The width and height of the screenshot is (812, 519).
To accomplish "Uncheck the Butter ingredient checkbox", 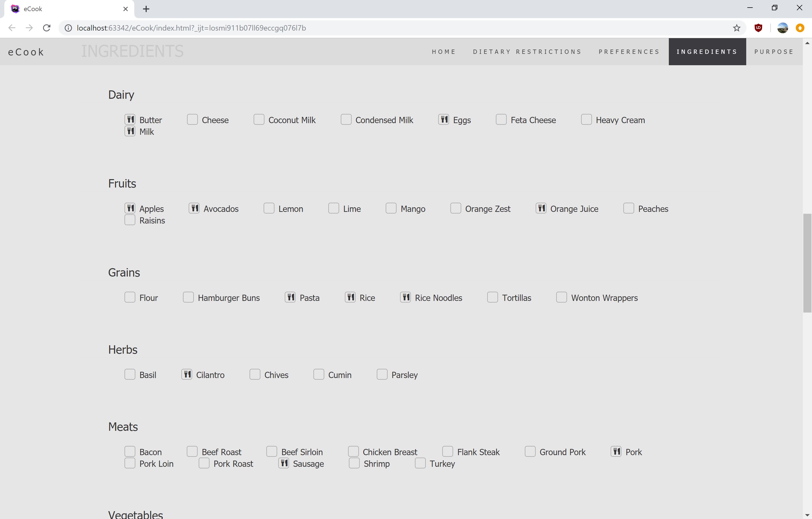I will [130, 119].
